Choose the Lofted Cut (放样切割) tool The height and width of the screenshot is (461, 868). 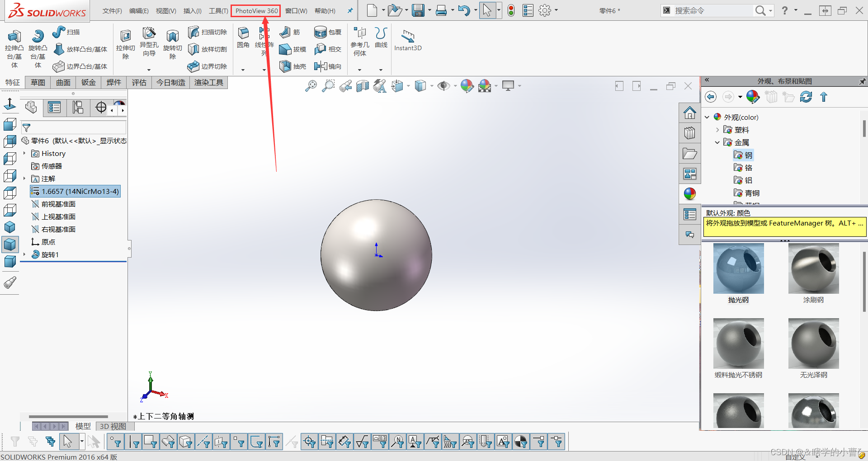click(208, 49)
